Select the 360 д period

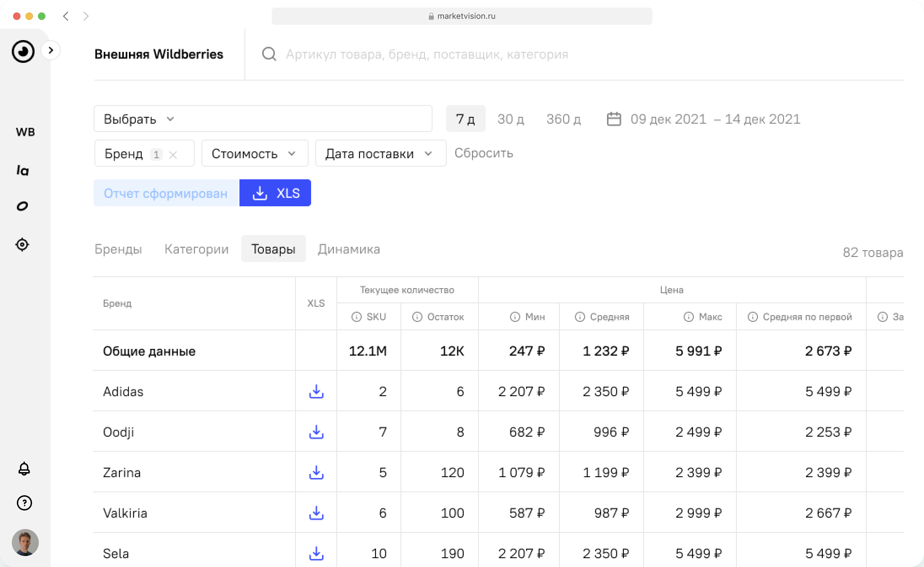tap(564, 119)
